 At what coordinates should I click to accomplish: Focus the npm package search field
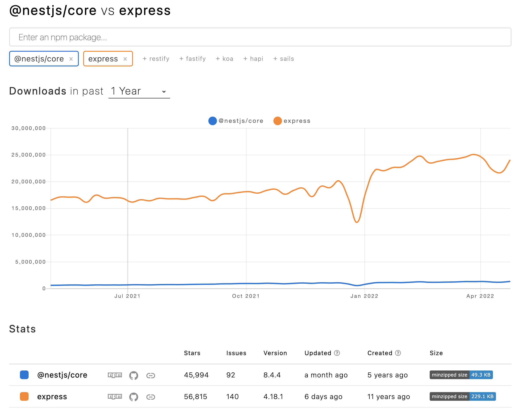click(260, 37)
